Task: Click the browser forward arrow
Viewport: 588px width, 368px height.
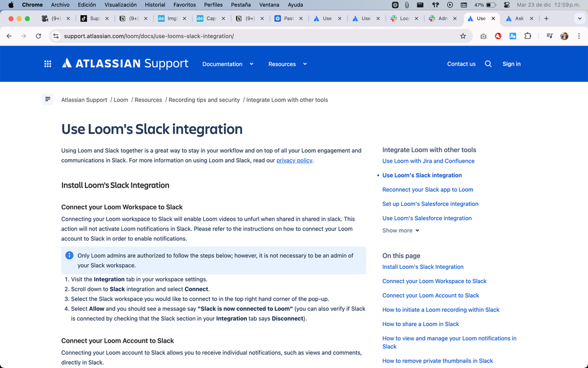Action: (24, 36)
